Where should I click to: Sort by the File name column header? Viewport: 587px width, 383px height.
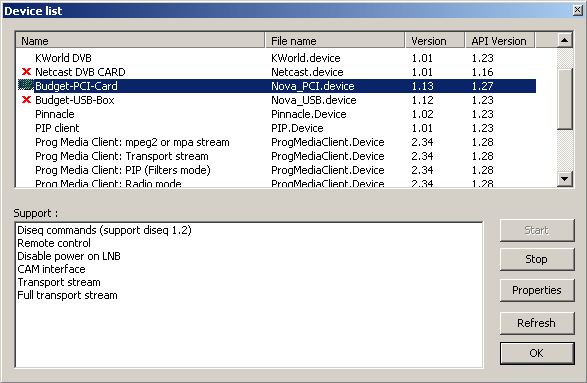tap(335, 40)
